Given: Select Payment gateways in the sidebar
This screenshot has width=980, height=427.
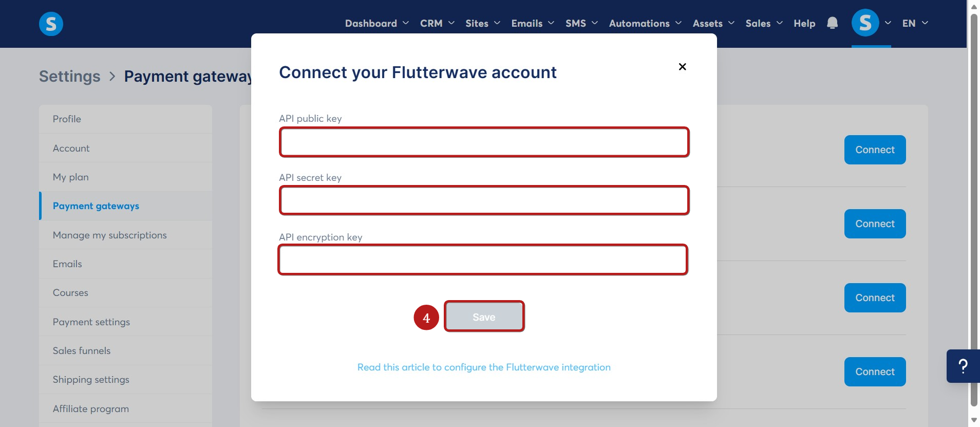Looking at the screenshot, I should coord(125,206).
